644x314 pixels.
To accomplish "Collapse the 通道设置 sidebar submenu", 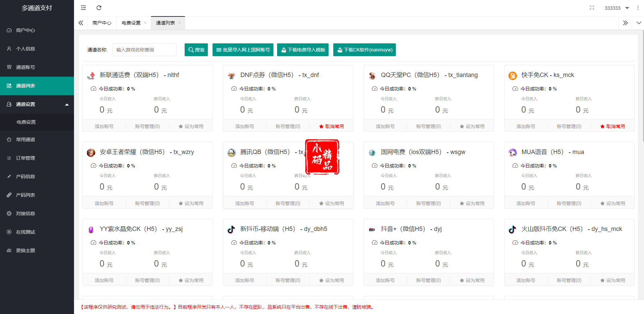I will point(37,104).
